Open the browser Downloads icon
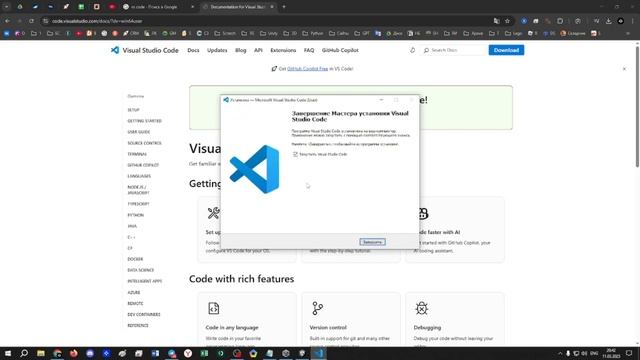The height and width of the screenshot is (360, 640). pos(609,21)
